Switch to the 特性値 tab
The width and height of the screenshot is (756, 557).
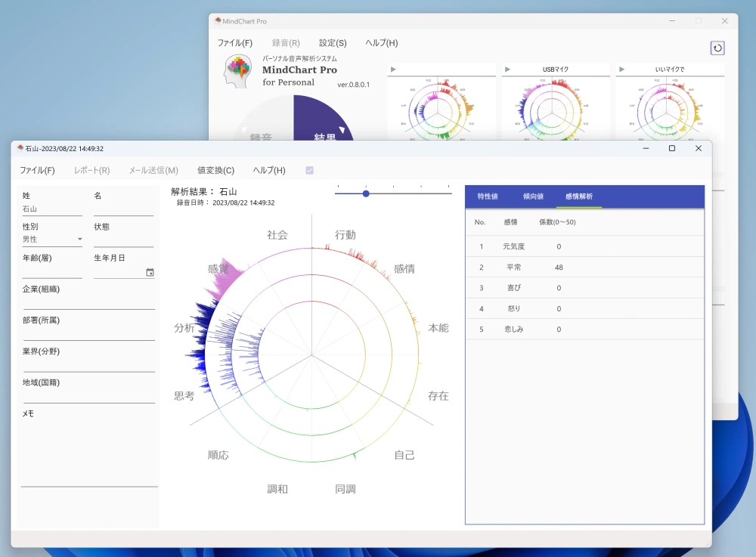(488, 196)
